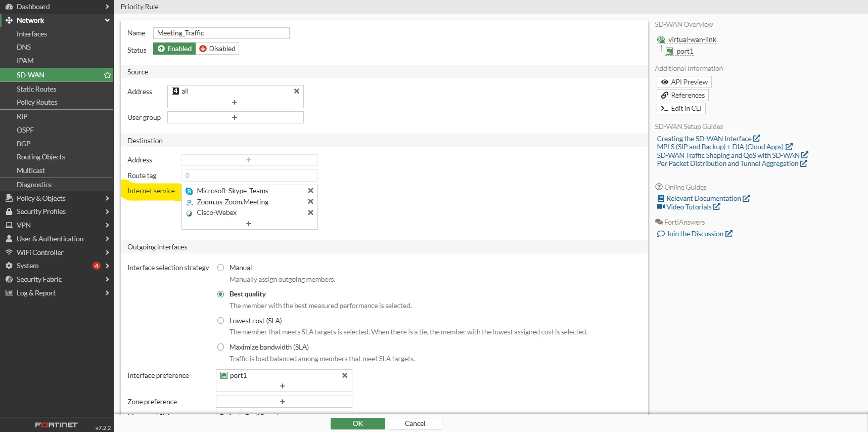Click the Route tag input field
Image resolution: width=868 pixels, height=432 pixels.
coord(250,176)
